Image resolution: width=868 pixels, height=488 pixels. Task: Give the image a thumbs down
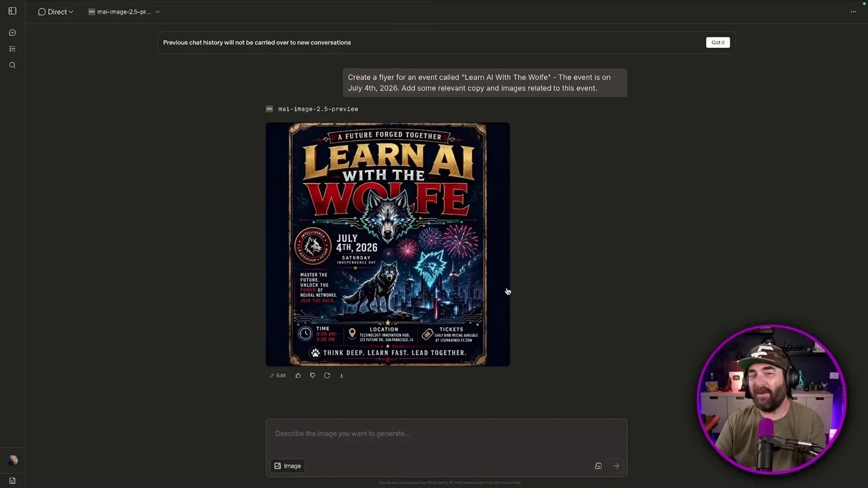[313, 375]
